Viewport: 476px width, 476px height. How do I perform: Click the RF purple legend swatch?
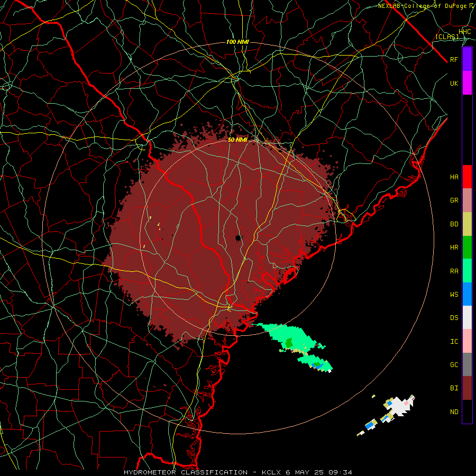467,59
